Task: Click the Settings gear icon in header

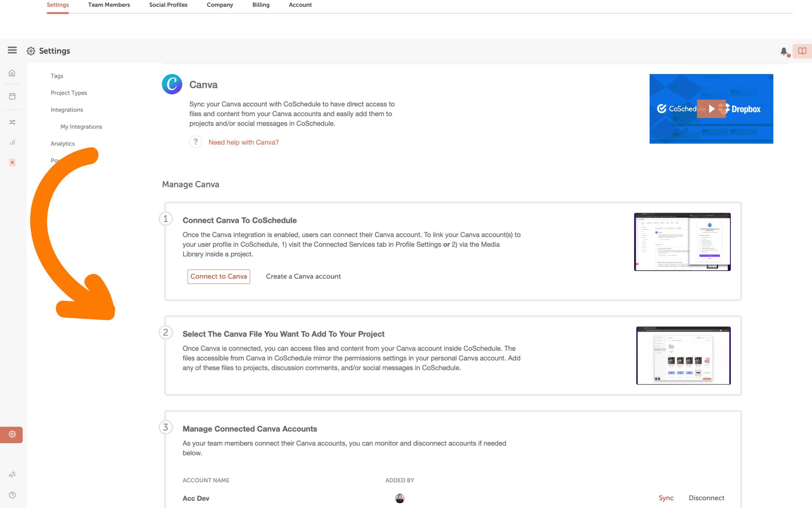Action: pyautogui.click(x=31, y=51)
